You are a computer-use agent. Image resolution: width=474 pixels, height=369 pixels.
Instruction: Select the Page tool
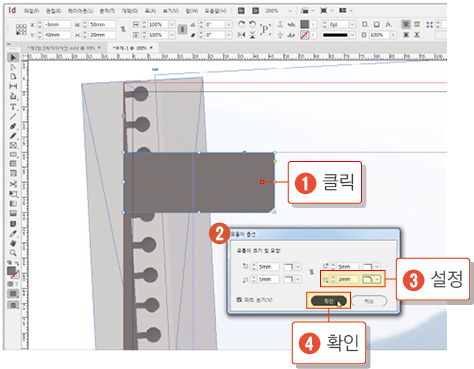pos(13,77)
